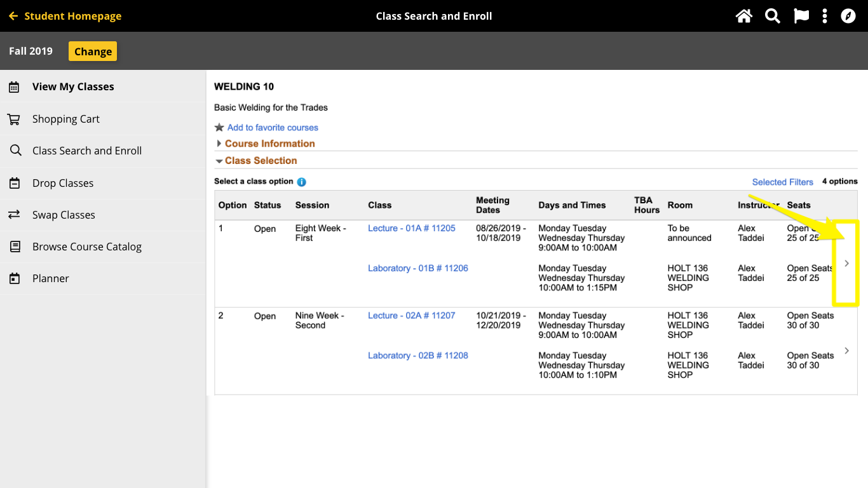The image size is (868, 488).
Task: Open View My Classes in sidebar
Action: click(73, 87)
